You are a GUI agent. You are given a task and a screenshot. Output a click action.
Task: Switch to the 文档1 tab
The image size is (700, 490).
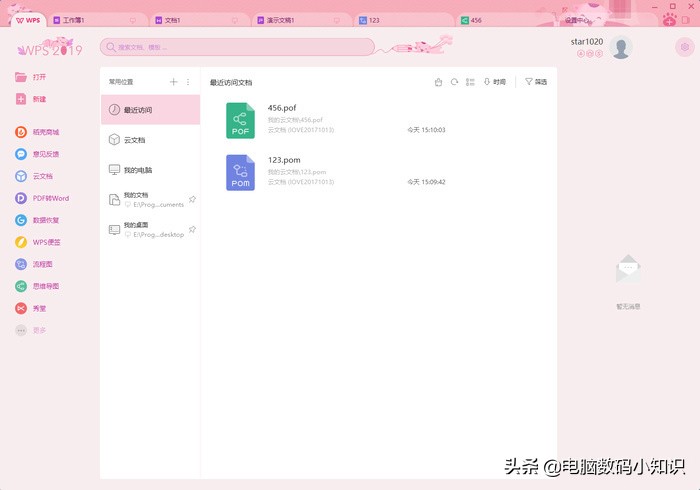(x=200, y=20)
